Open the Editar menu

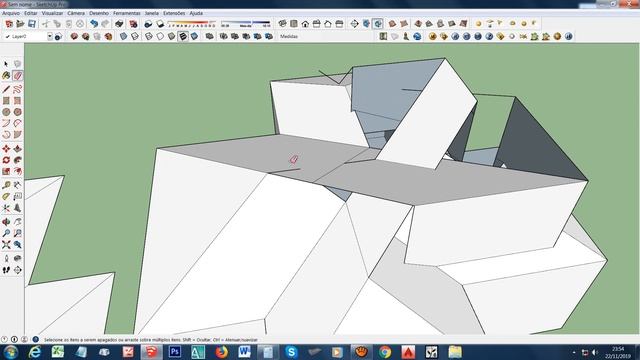31,13
